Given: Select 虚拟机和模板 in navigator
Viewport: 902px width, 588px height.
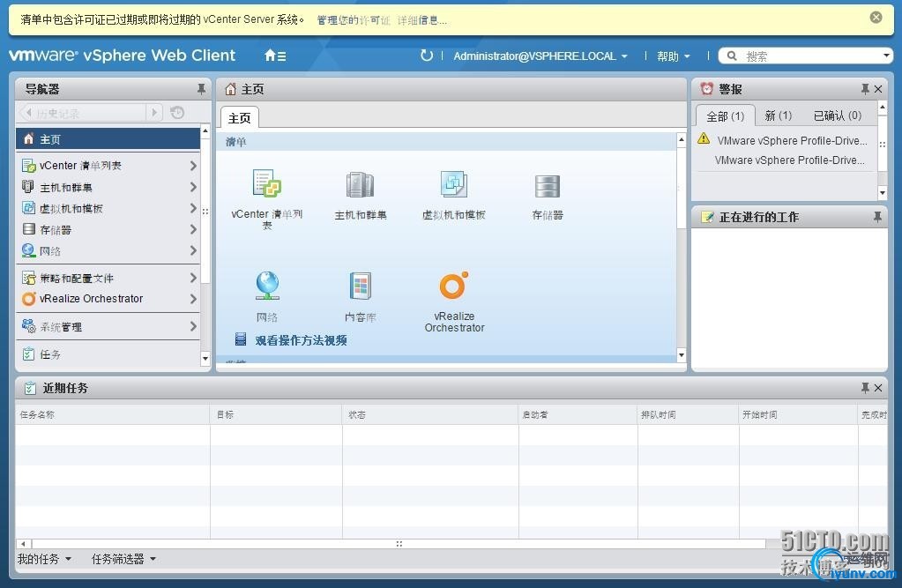Looking at the screenshot, I should [x=108, y=208].
